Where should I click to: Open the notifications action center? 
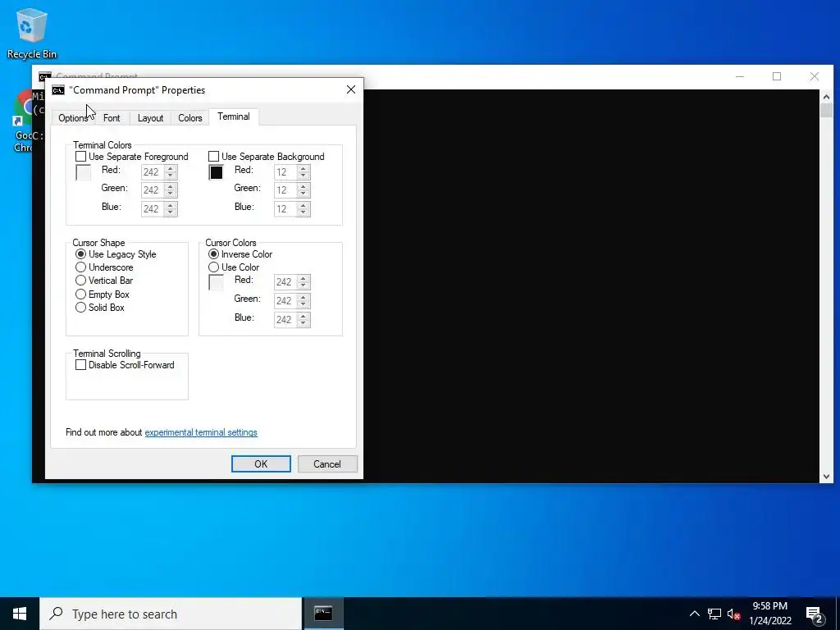(x=815, y=614)
